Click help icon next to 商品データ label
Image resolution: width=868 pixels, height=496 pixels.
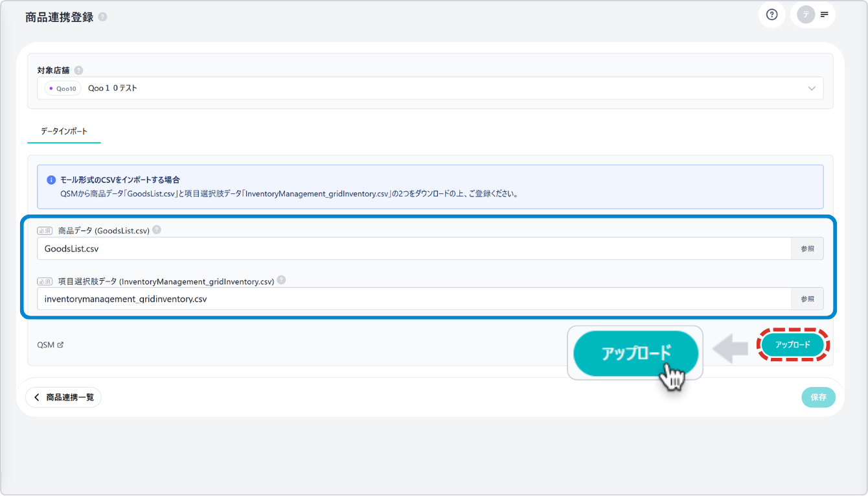pyautogui.click(x=157, y=230)
